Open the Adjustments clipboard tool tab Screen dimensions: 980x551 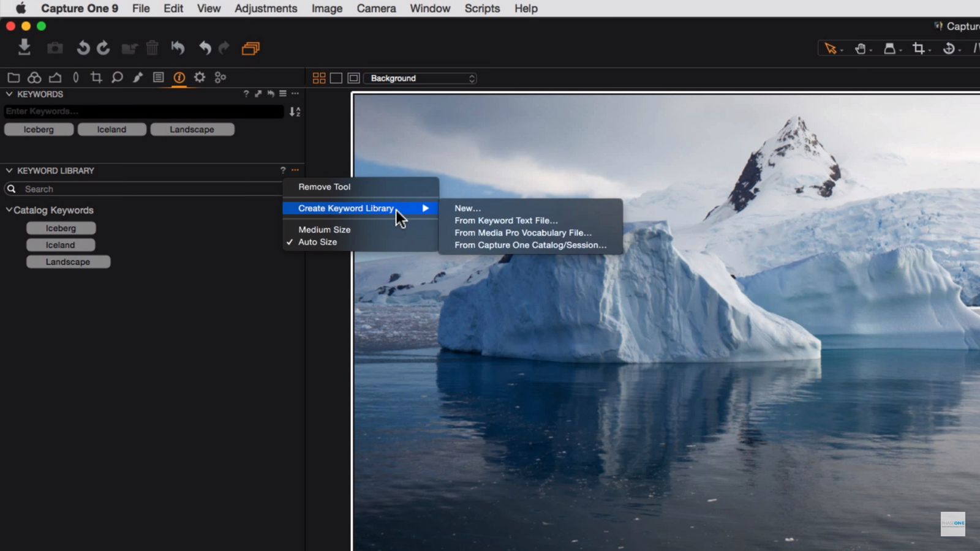159,77
